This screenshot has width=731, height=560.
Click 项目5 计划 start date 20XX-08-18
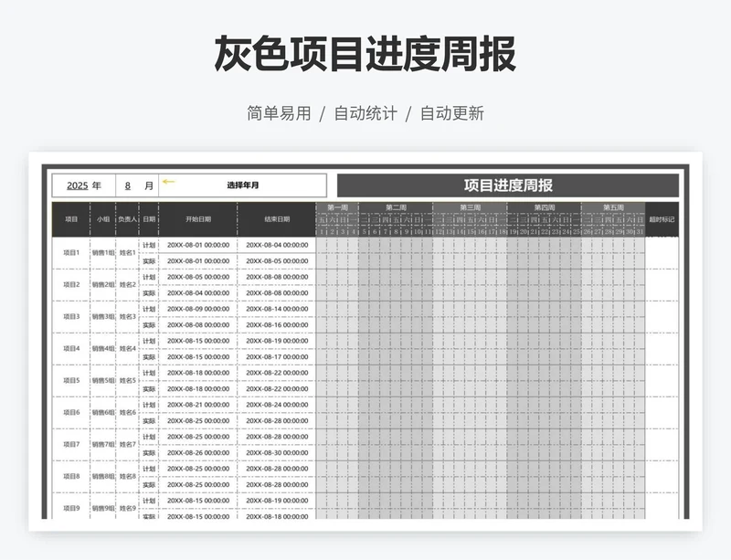click(x=198, y=373)
